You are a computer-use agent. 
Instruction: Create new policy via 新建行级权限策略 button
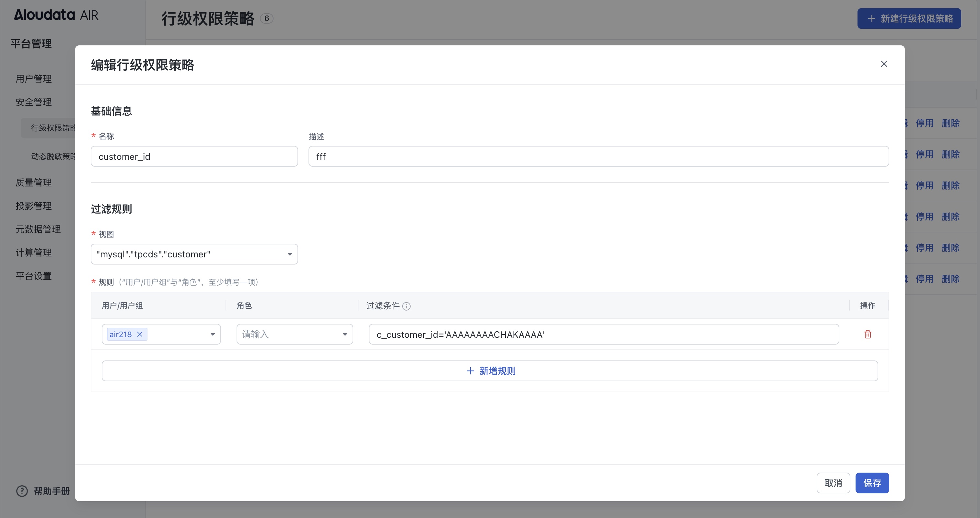tap(909, 18)
